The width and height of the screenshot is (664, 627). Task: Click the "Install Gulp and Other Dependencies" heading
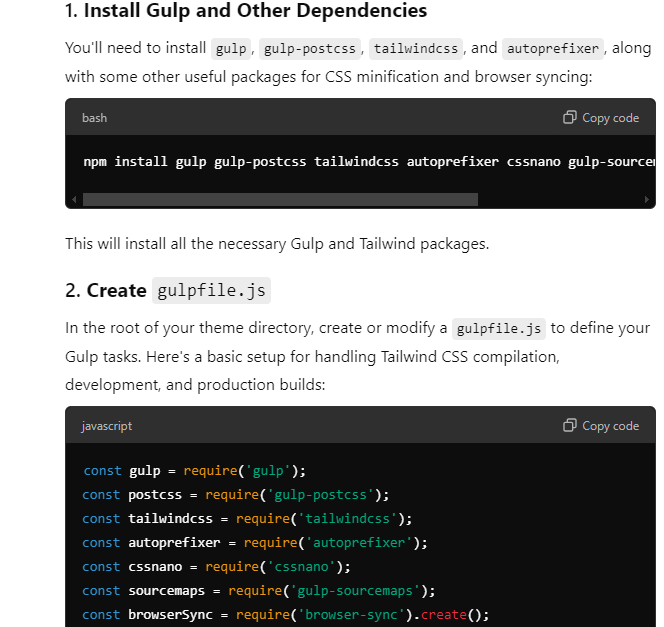[x=246, y=12]
